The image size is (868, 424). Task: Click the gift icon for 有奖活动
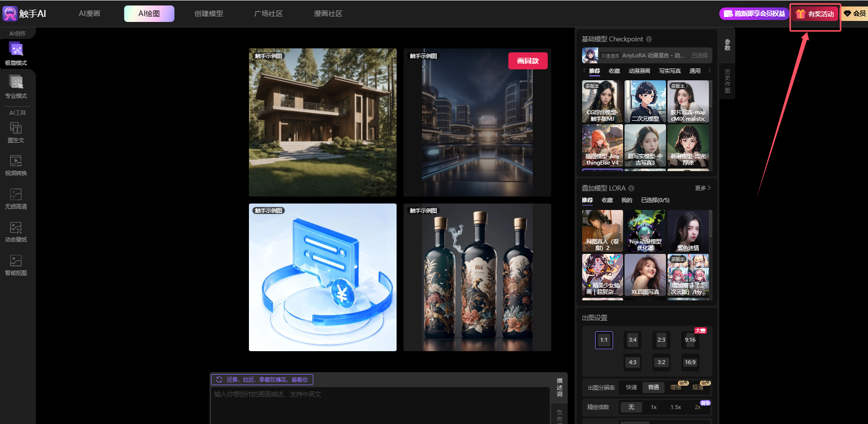[x=801, y=14]
